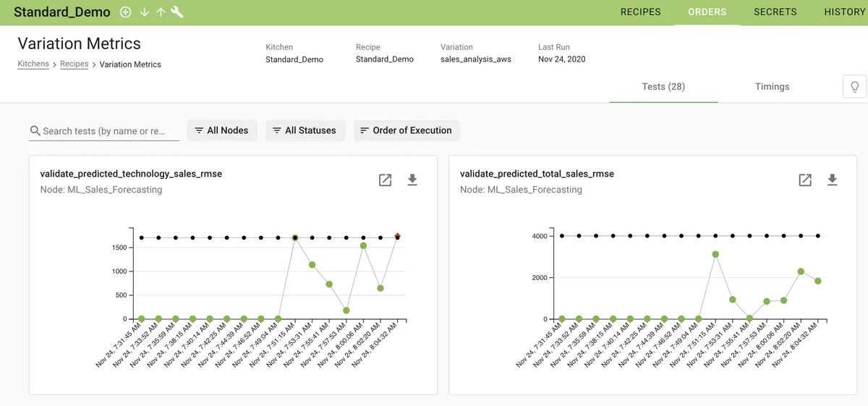868x406 pixels.
Task: Open technology_sales_rmse chart in new window
Action: [386, 180]
